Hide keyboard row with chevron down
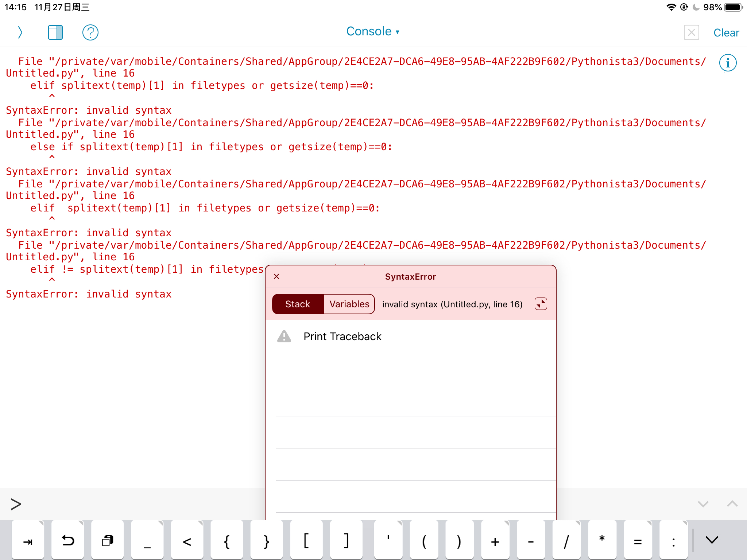Image resolution: width=747 pixels, height=560 pixels. pyautogui.click(x=712, y=540)
